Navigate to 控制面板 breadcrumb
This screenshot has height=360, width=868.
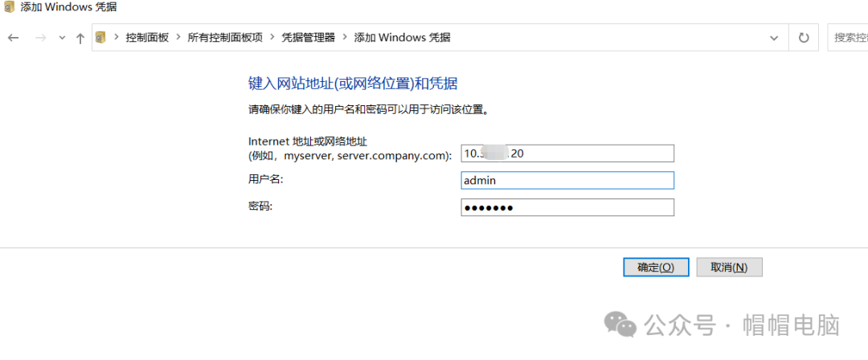click(147, 37)
